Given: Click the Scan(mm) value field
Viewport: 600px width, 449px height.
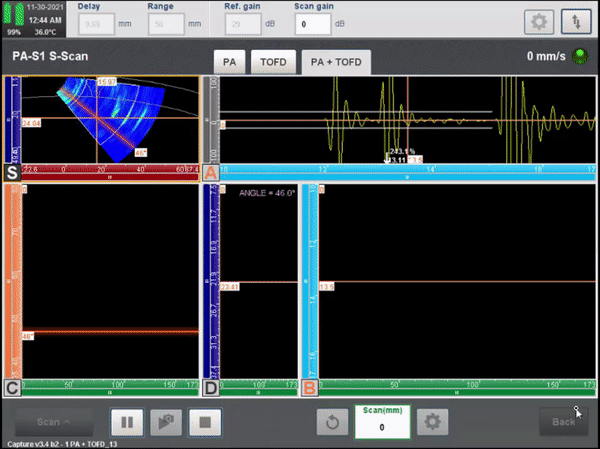Looking at the screenshot, I should pos(382,427).
